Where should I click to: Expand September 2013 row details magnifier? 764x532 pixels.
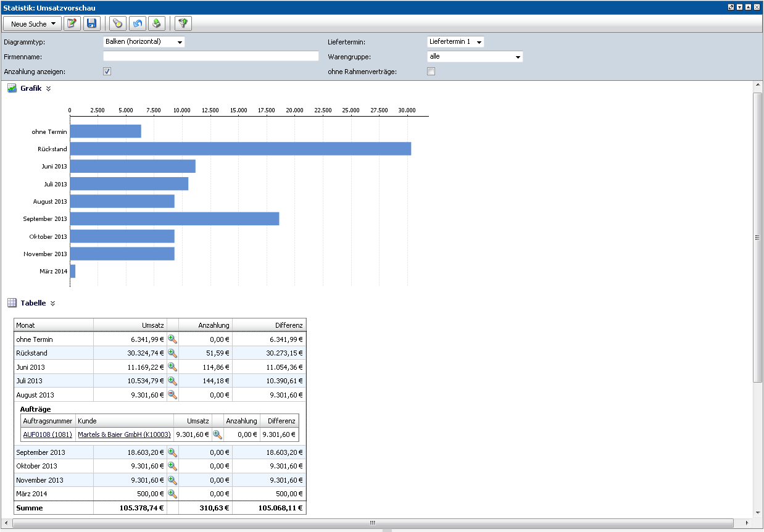(173, 452)
